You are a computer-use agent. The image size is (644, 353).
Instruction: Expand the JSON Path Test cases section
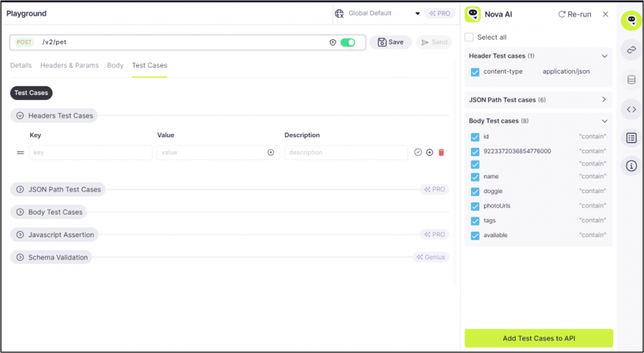[604, 99]
